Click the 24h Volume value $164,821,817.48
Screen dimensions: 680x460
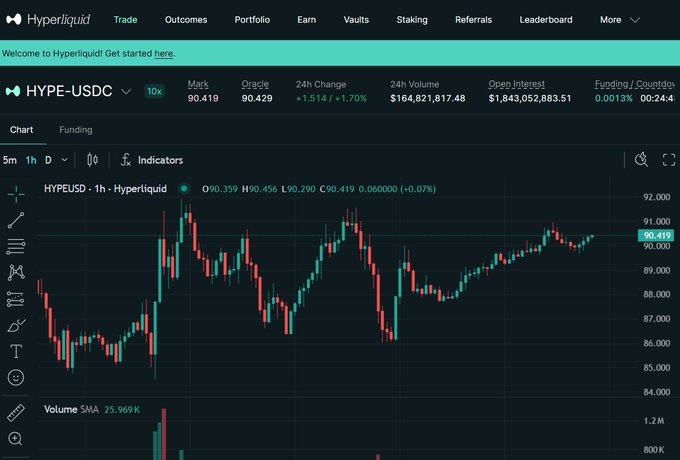coord(428,98)
